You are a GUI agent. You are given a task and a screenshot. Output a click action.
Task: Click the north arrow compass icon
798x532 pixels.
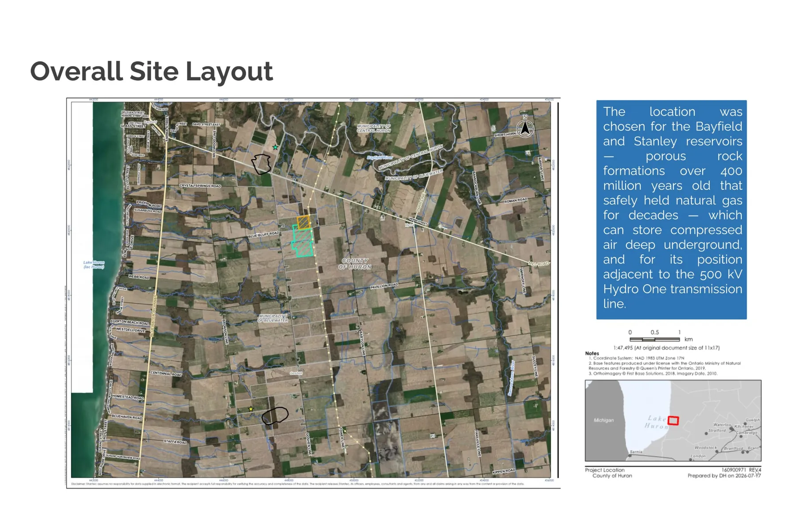coord(525,128)
